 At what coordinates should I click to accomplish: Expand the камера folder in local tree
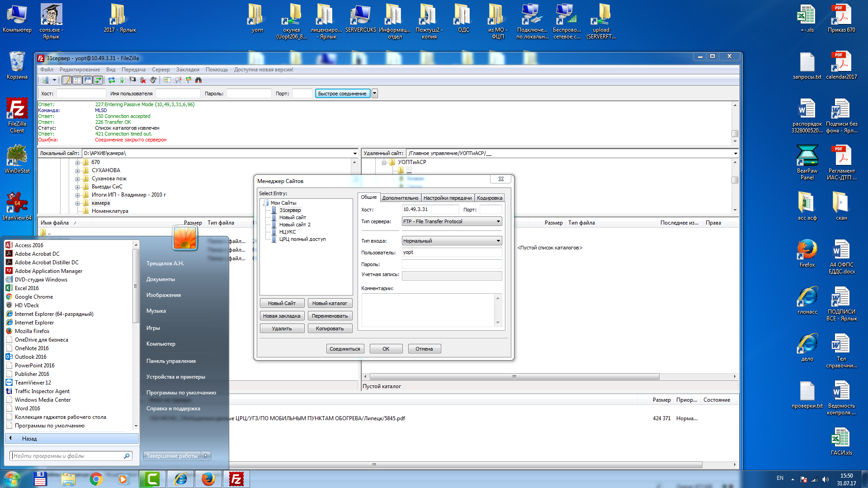(77, 203)
